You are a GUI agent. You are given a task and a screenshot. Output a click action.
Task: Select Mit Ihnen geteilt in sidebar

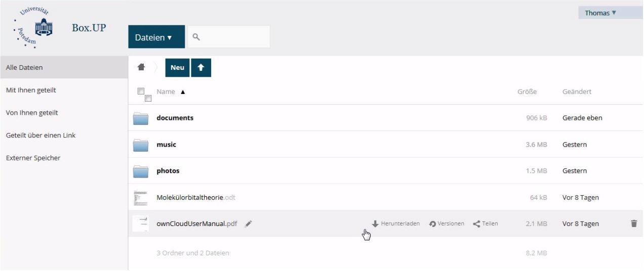[30, 90]
